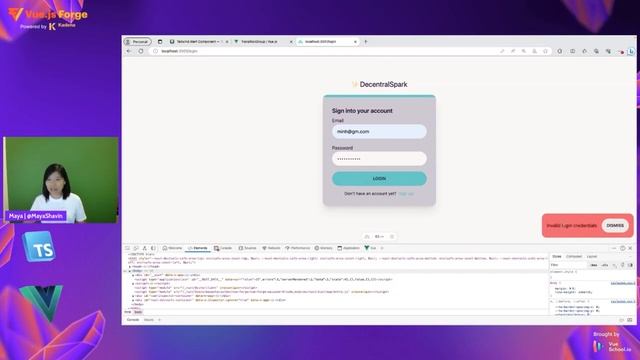Open the Memory tab in DevTools

click(x=323, y=248)
